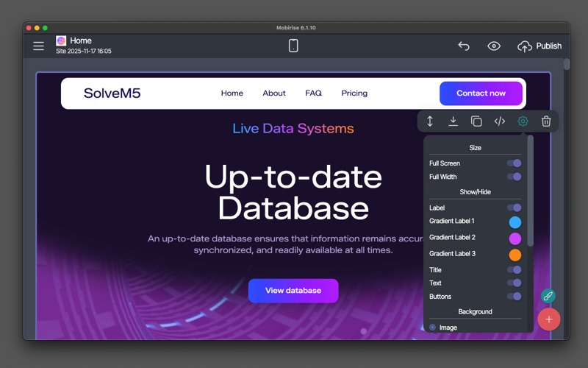
Task: Click the FAQ navigation menu item
Action: (314, 93)
